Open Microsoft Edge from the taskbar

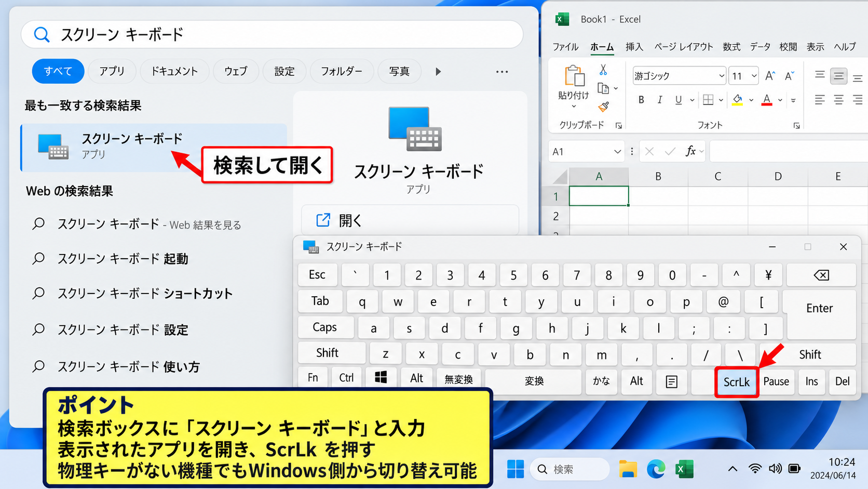click(656, 469)
